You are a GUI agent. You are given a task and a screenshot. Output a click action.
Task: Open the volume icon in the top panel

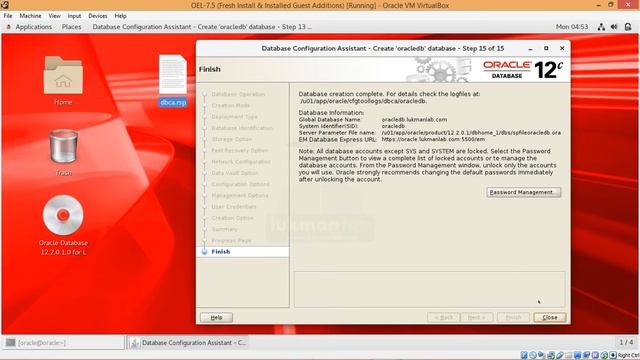click(614, 27)
